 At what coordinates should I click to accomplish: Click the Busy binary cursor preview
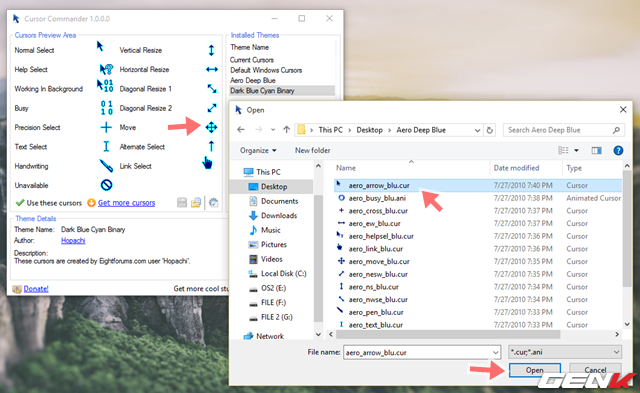click(x=107, y=108)
